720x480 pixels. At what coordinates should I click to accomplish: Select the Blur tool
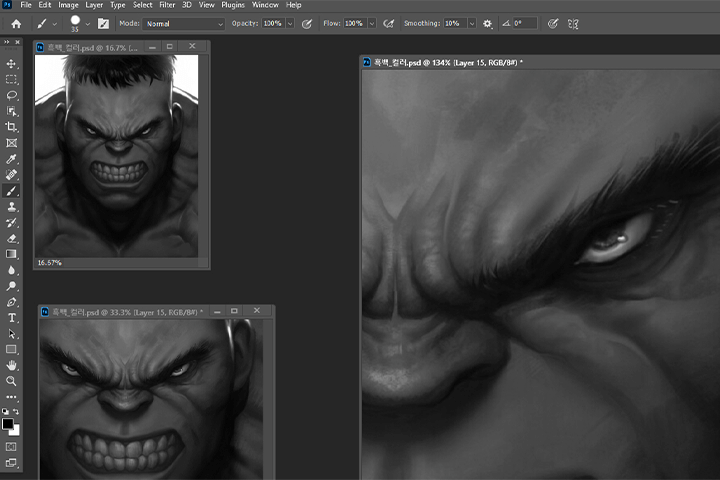click(x=11, y=270)
